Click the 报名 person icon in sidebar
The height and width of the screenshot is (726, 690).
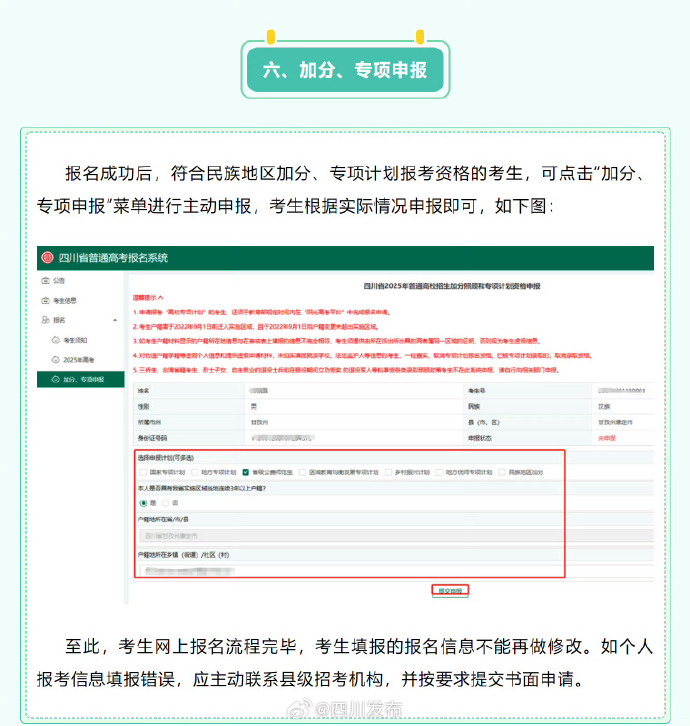click(x=45, y=320)
